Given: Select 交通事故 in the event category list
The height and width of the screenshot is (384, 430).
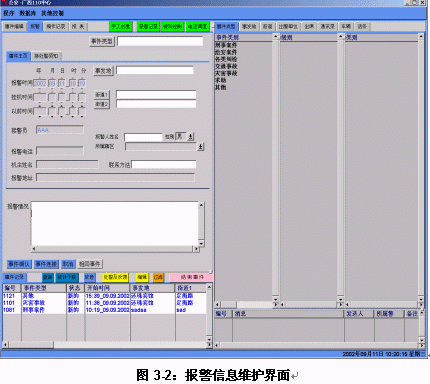Looking at the screenshot, I should coord(226,66).
